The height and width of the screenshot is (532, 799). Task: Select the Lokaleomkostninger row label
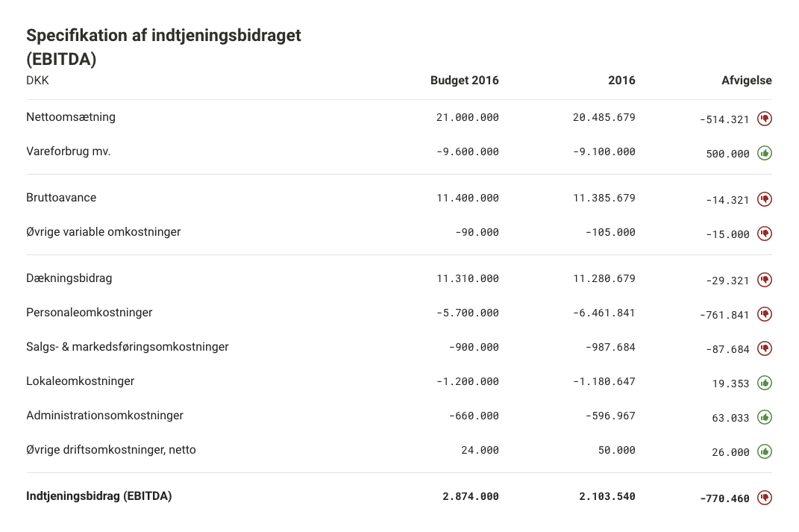point(80,381)
